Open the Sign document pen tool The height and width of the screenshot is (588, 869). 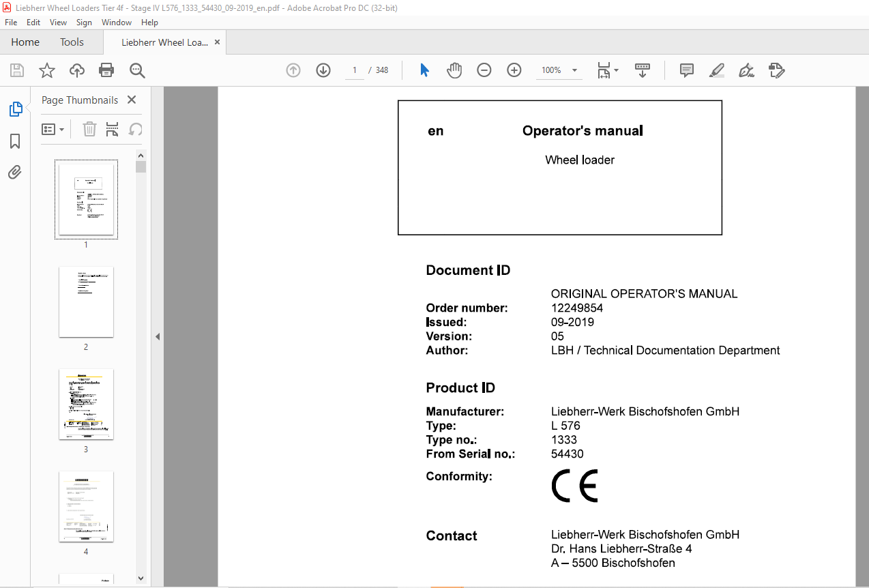pos(747,70)
